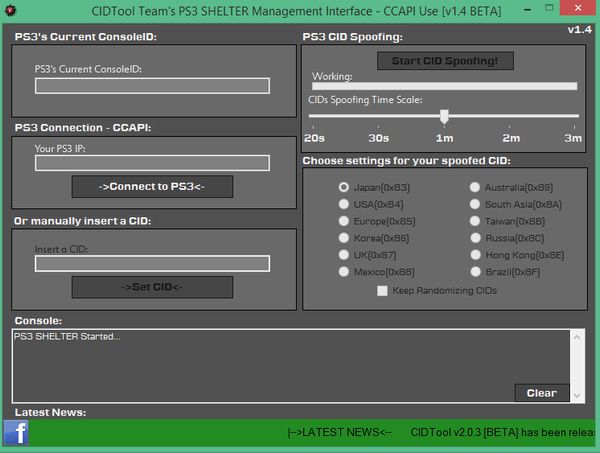The image size is (600, 453).
Task: Open the Facebook icon link
Action: (16, 432)
